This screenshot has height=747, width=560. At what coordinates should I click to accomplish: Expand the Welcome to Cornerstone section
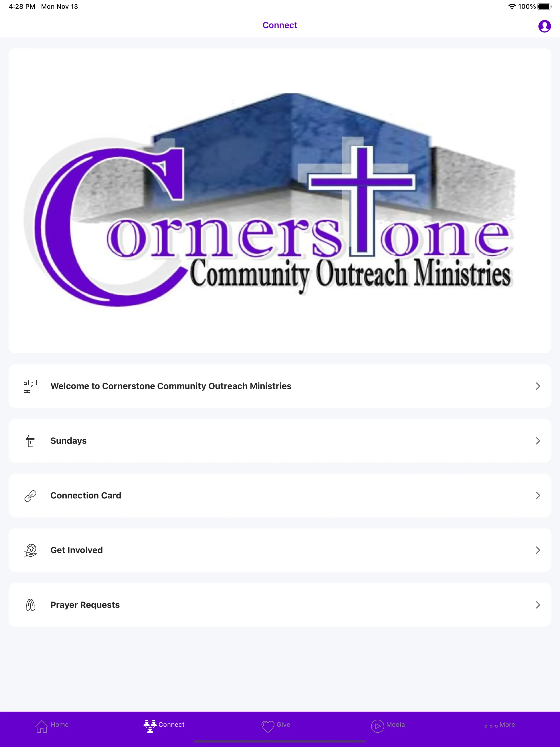(280, 386)
